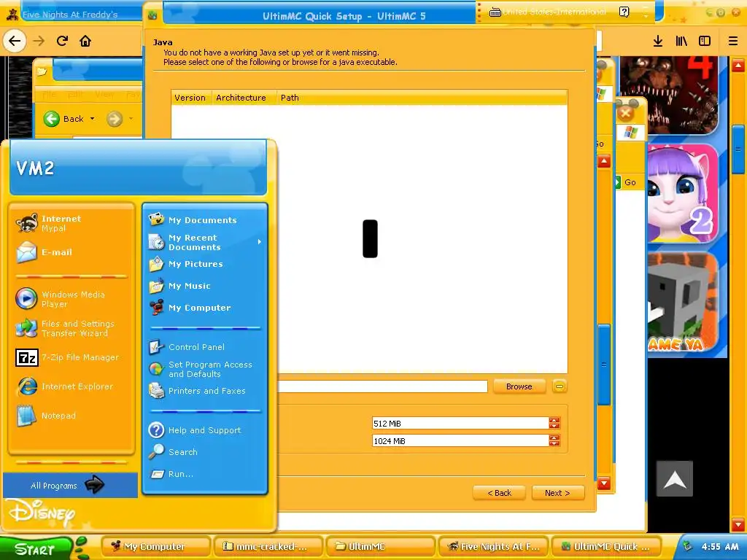Expand My Recent Documents submenu
Image resolution: width=747 pixels, height=560 pixels.
pos(205,242)
